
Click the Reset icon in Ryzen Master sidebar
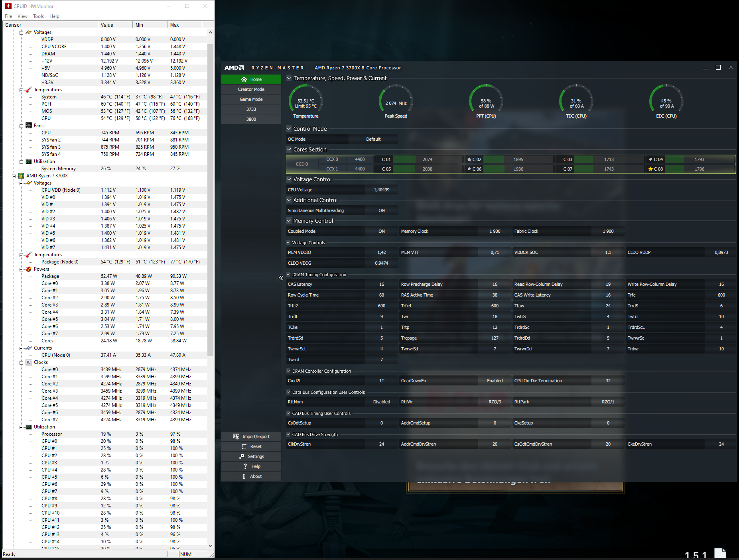point(244,446)
